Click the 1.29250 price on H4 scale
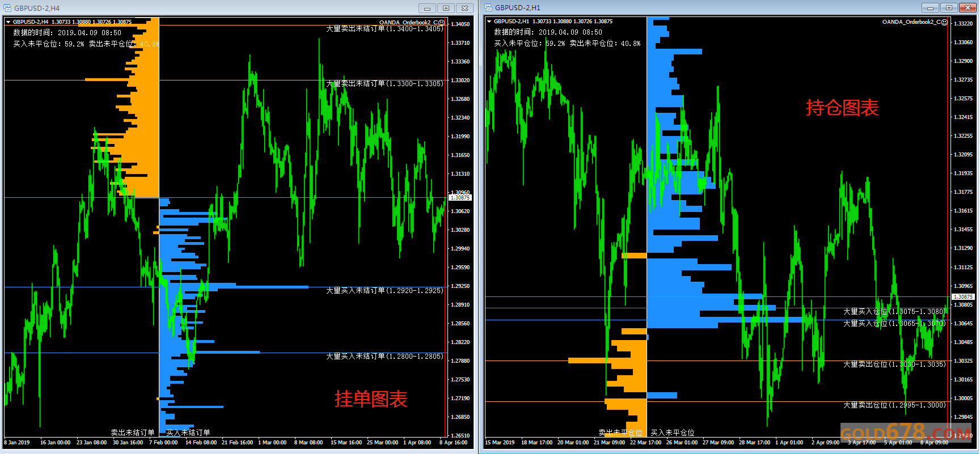The height and width of the screenshot is (454, 980). click(460, 286)
